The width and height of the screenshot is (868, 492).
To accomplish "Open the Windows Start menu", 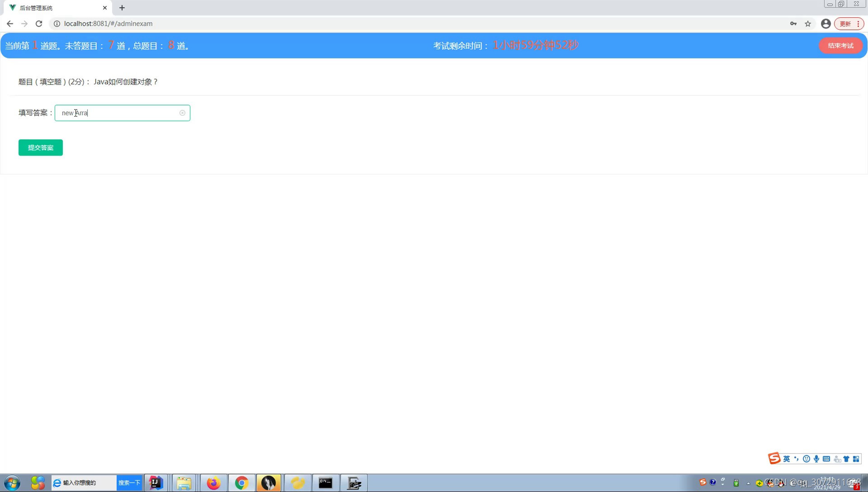I will pyautogui.click(x=12, y=483).
